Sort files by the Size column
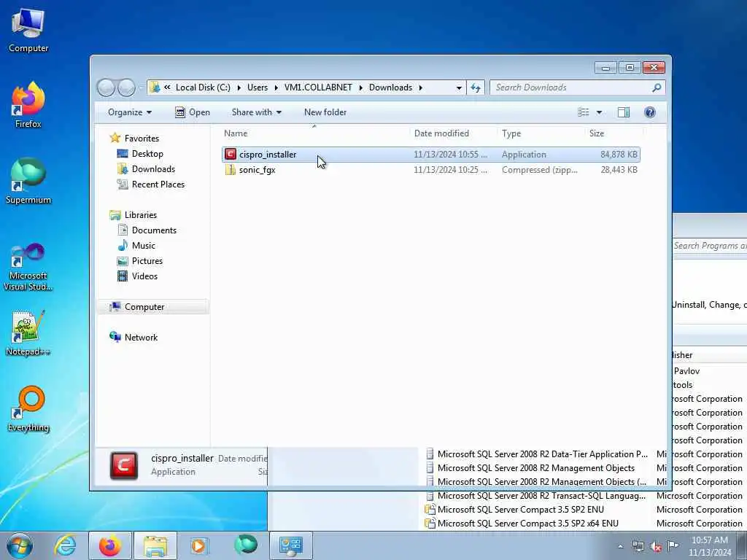Image resolution: width=747 pixels, height=560 pixels. (614, 133)
